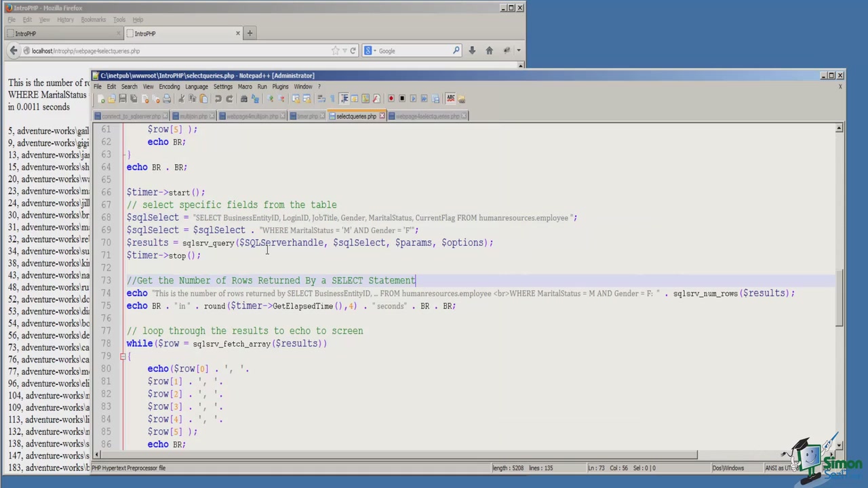Redo the edit via toolbar
The image size is (868, 488).
[x=230, y=99]
